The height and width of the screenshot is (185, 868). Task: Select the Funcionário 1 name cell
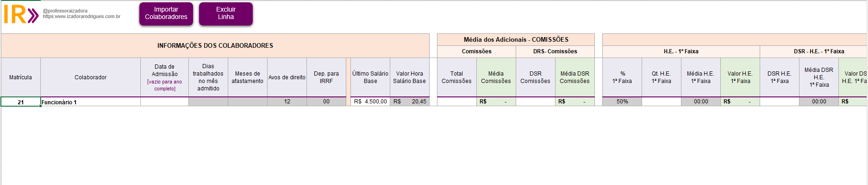(91, 102)
